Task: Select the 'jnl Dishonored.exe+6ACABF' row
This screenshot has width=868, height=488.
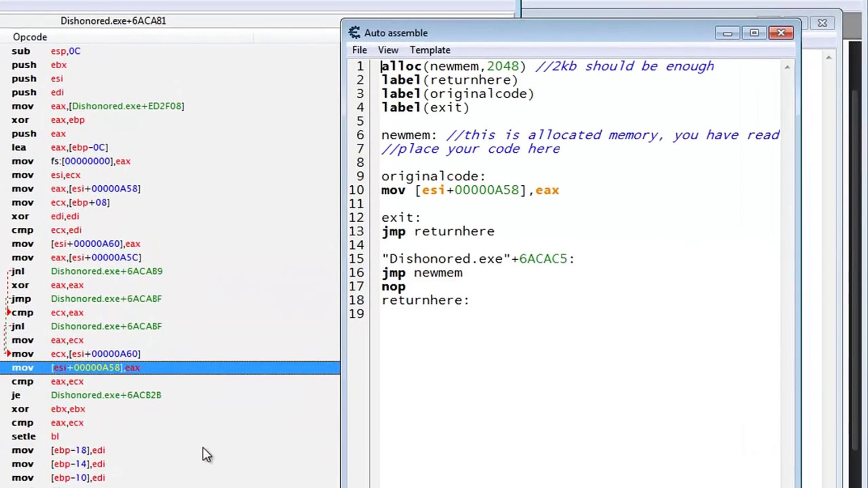Action: click(x=170, y=327)
